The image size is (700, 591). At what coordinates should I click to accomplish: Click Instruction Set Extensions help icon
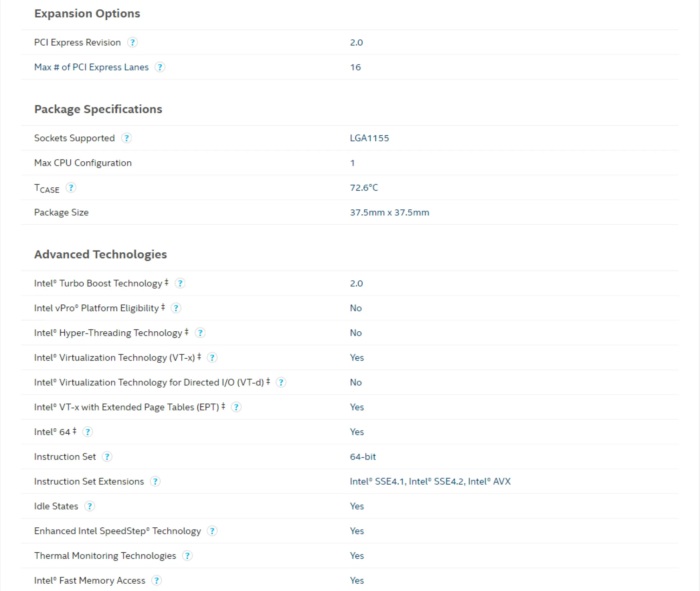pyautogui.click(x=155, y=482)
